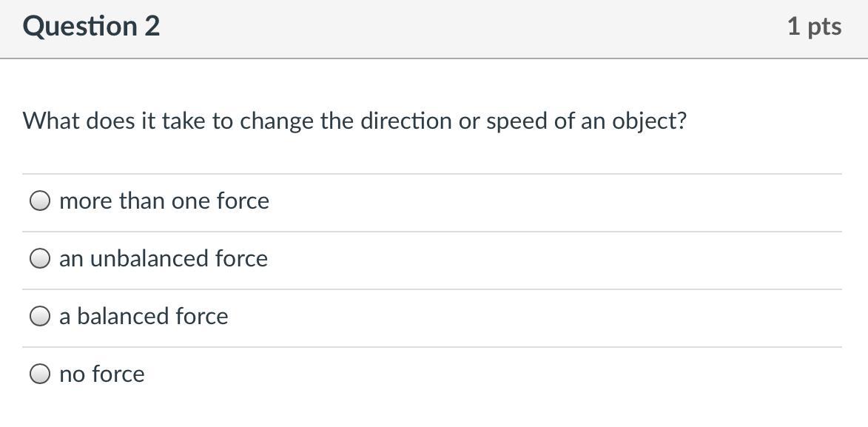Click the word "unbalanced" in the second answer
Screen dimensions: 868x427
[149, 258]
